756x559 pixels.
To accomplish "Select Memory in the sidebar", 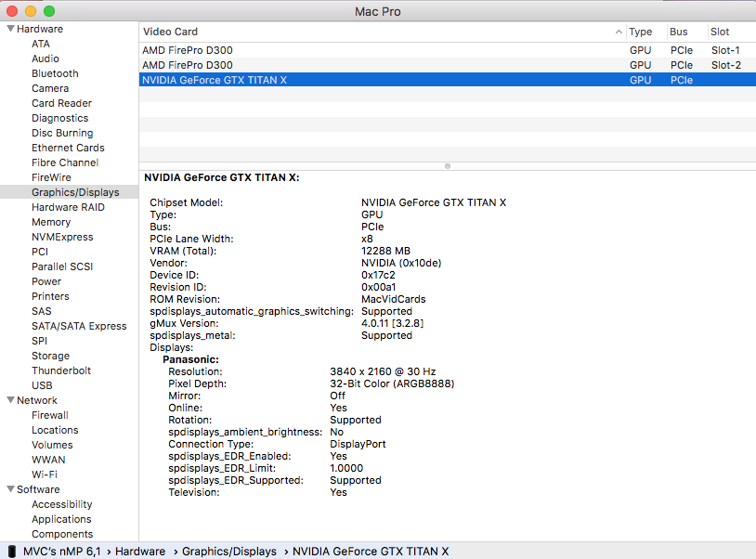I will (51, 222).
